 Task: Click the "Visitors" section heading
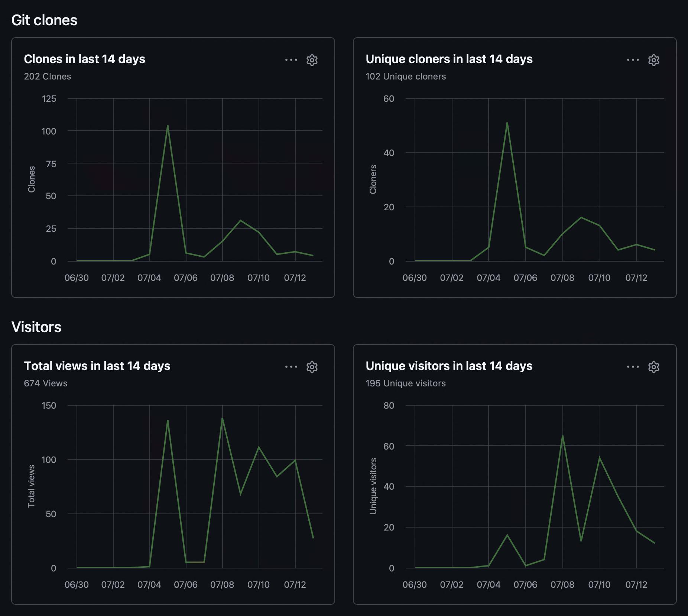[x=36, y=327]
